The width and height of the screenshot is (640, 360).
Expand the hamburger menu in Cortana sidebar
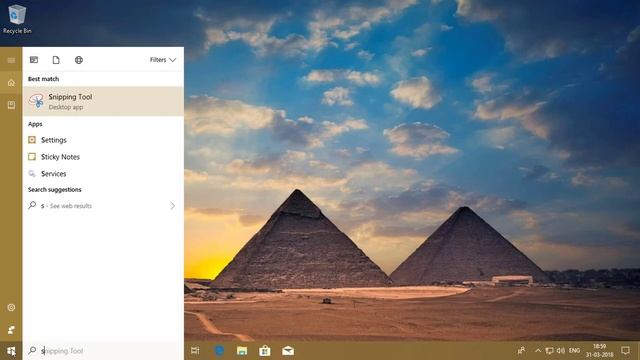click(11, 60)
